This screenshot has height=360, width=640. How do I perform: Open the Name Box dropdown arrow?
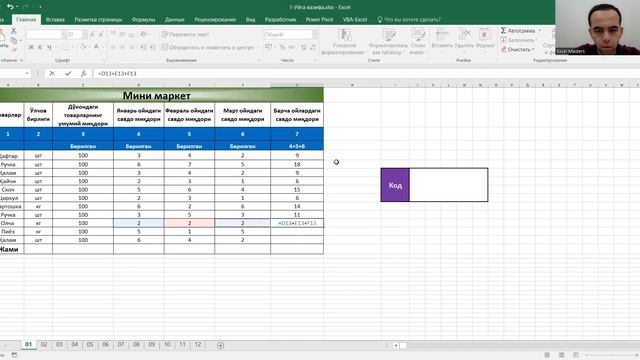pos(27,73)
